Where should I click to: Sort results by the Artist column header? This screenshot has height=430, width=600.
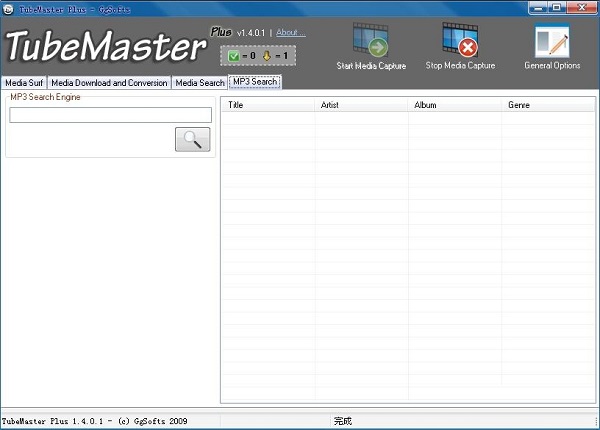point(361,105)
